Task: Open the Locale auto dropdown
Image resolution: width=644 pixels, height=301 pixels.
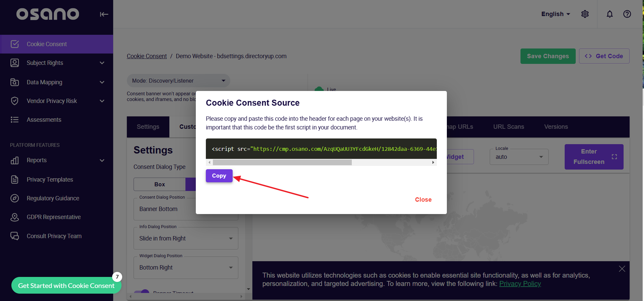Action: [x=519, y=157]
